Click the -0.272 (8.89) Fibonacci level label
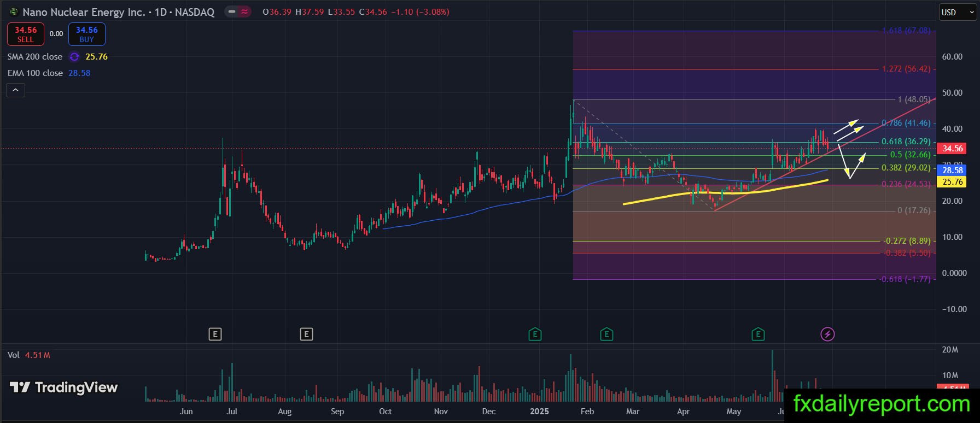This screenshot has height=423, width=980. pyautogui.click(x=907, y=241)
